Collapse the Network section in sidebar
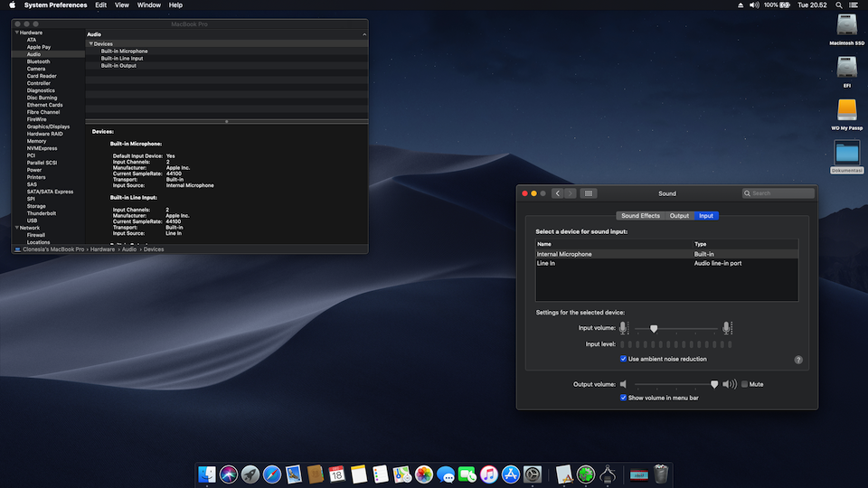This screenshot has width=868, height=488. coord(16,228)
